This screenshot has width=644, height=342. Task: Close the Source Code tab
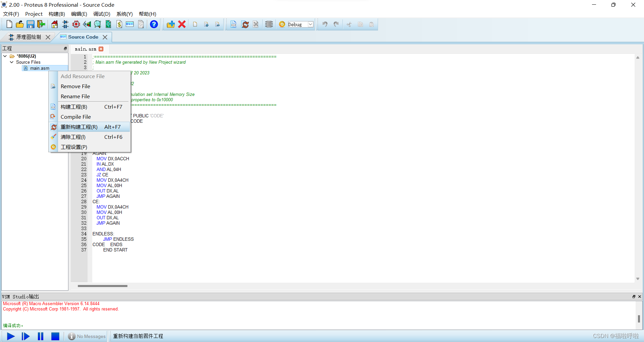[x=105, y=37]
